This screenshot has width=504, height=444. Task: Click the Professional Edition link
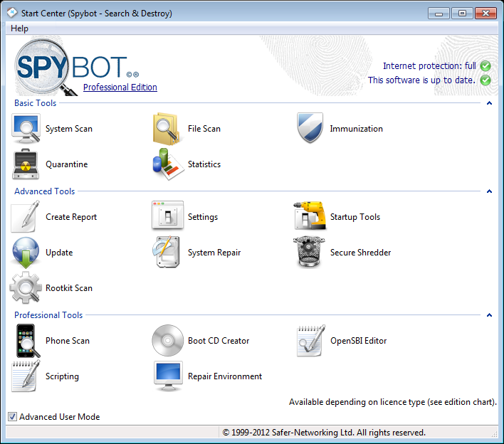tap(120, 88)
